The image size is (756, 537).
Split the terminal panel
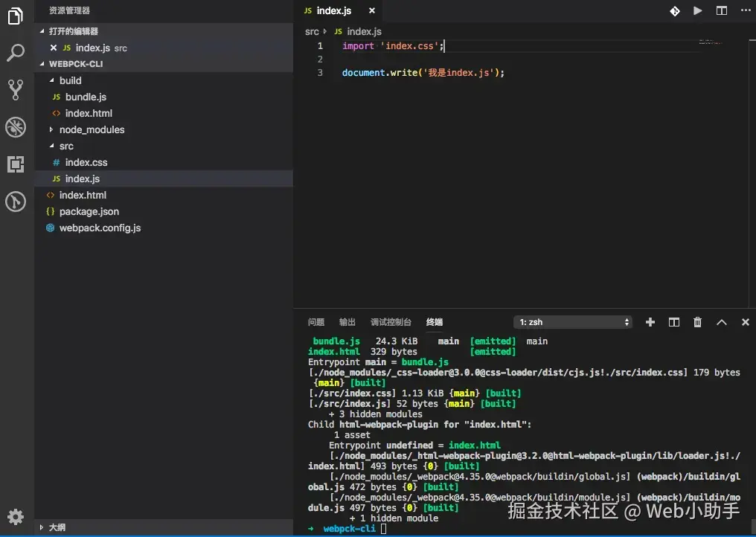(674, 322)
